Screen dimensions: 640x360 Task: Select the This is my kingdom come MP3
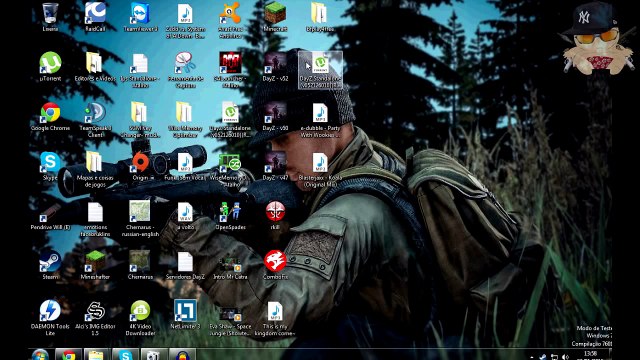tap(275, 319)
